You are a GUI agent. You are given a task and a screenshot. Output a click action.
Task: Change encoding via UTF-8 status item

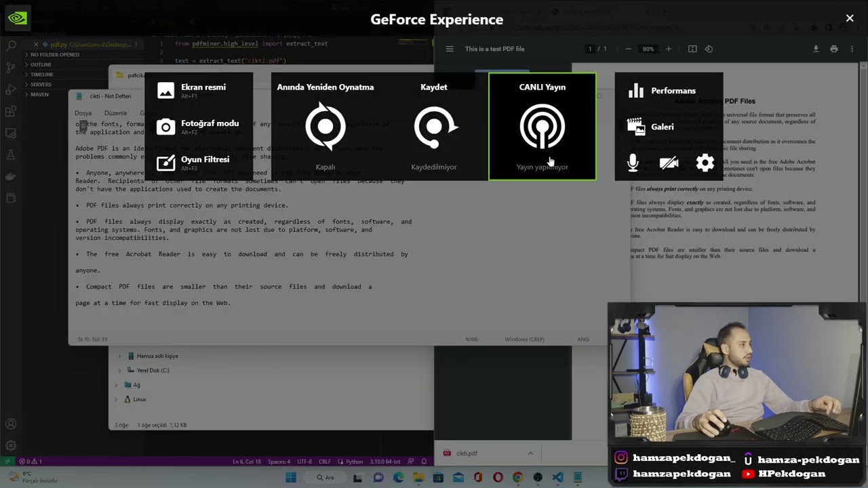304,462
